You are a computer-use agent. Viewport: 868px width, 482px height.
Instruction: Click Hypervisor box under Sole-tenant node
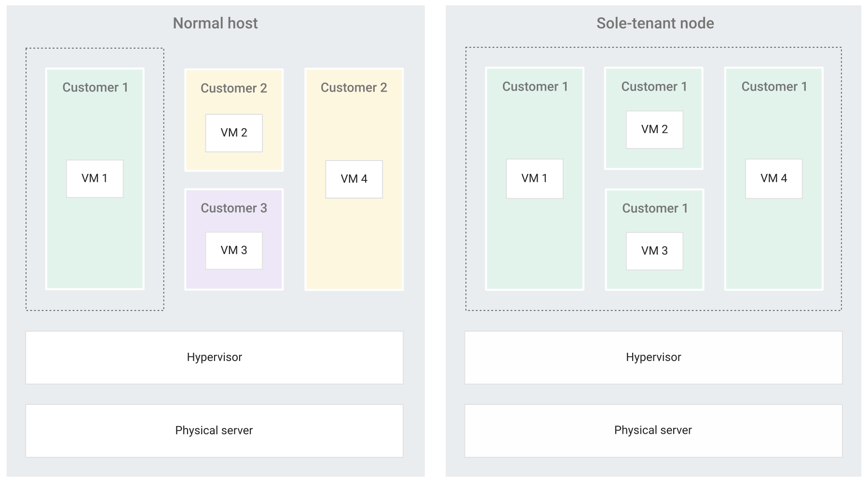point(653,357)
